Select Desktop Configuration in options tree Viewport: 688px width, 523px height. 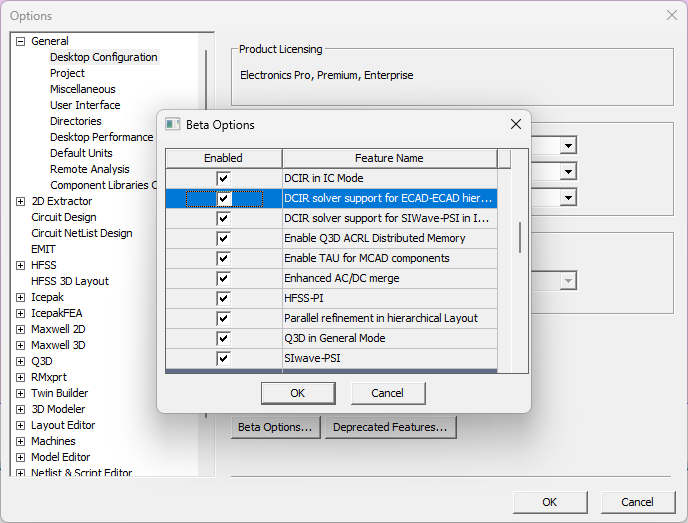tap(104, 57)
